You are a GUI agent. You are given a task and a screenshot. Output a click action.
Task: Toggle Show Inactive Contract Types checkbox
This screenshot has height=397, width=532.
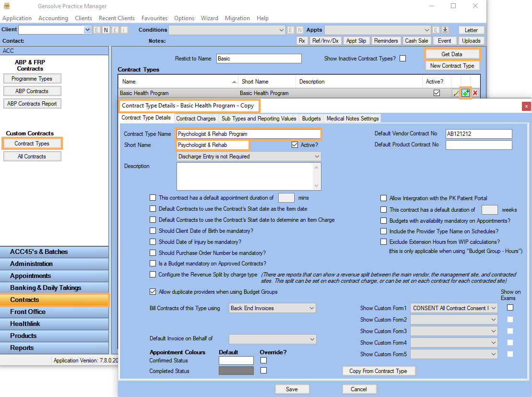pos(403,59)
